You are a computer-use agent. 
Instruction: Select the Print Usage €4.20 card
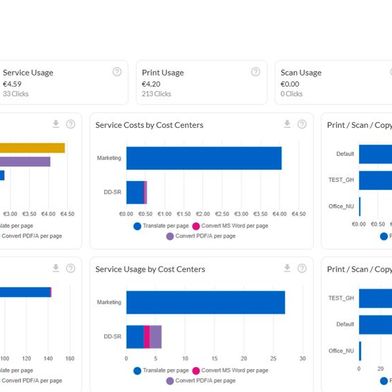(x=202, y=82)
